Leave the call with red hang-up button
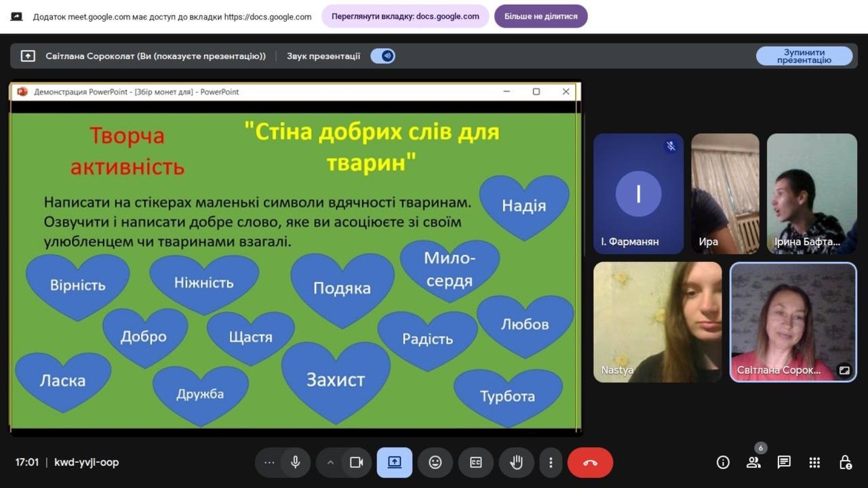868x488 pixels. [x=590, y=462]
